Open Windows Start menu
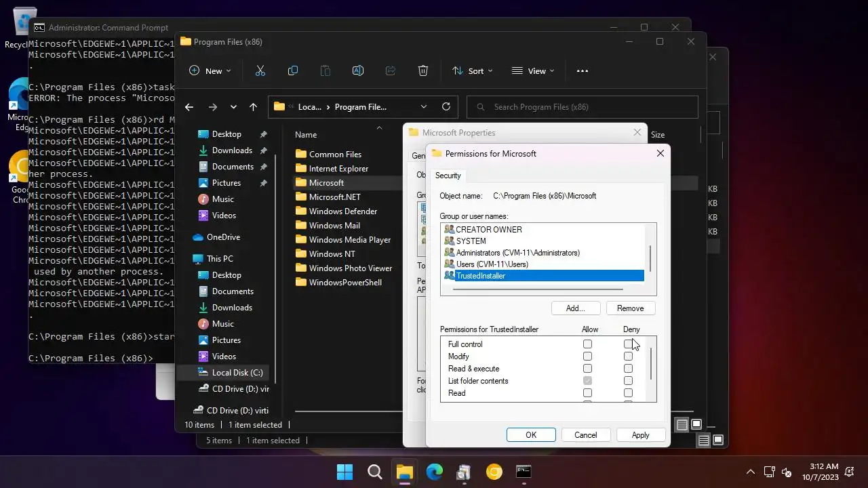Viewport: 868px width, 488px height. (344, 472)
